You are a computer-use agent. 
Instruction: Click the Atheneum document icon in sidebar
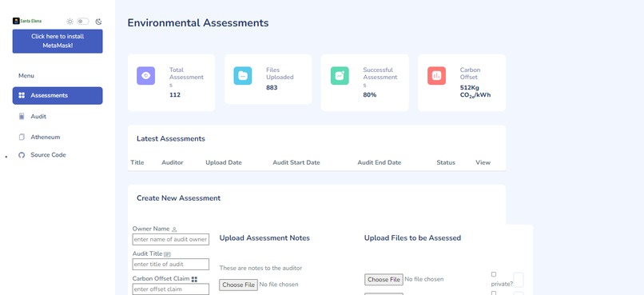click(22, 137)
